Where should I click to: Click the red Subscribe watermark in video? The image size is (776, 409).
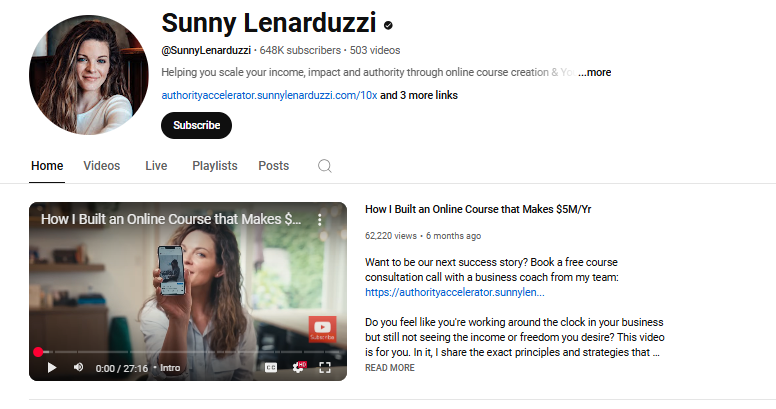(x=322, y=329)
